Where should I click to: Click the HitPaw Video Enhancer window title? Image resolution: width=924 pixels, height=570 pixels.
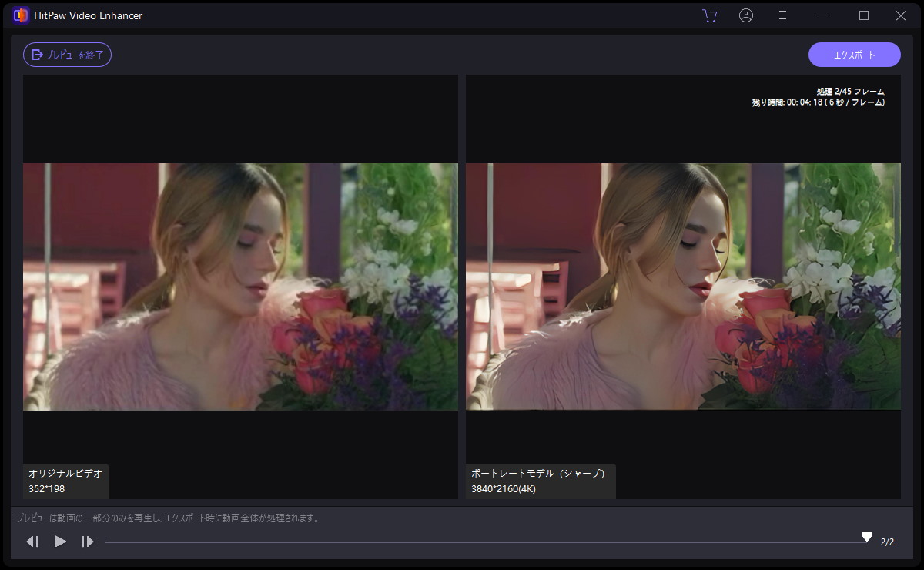click(89, 15)
